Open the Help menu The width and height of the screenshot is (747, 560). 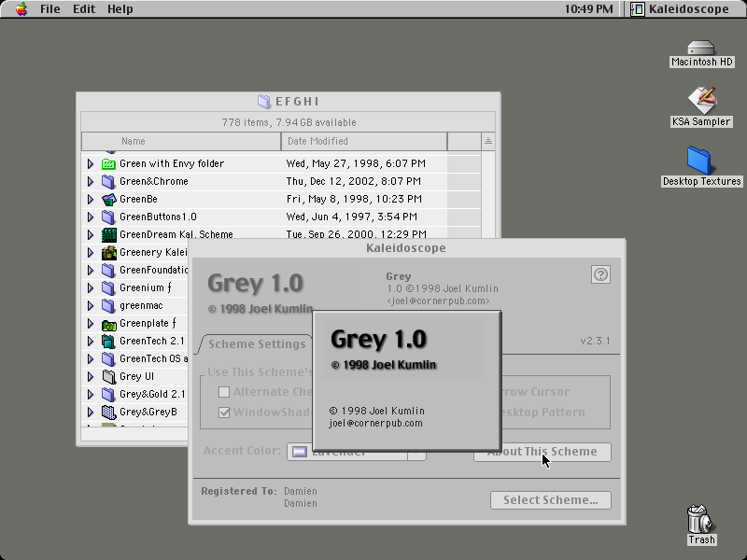[120, 9]
